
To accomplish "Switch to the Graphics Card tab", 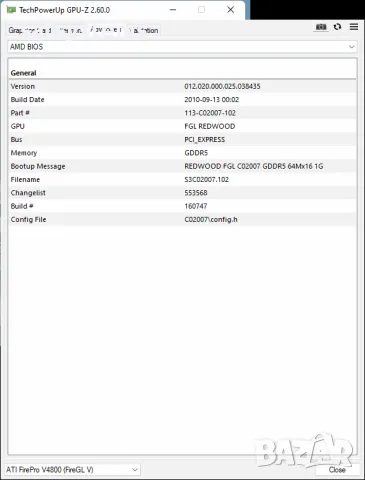I will 30,30.
